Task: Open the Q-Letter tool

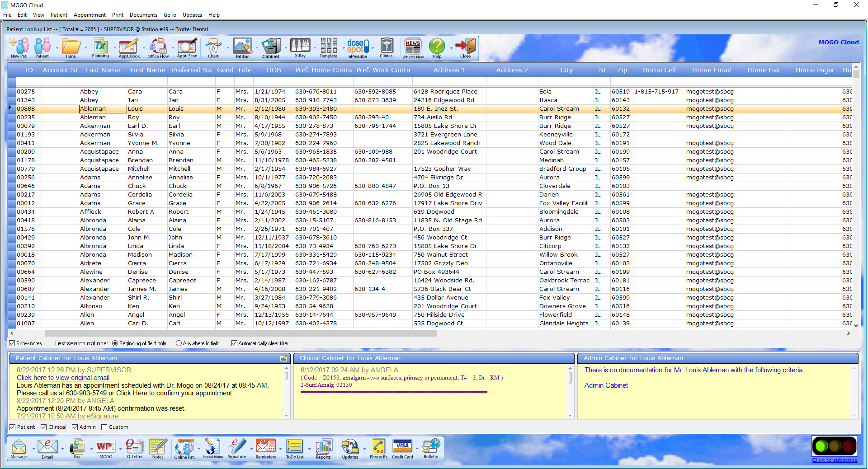Action: (134, 449)
